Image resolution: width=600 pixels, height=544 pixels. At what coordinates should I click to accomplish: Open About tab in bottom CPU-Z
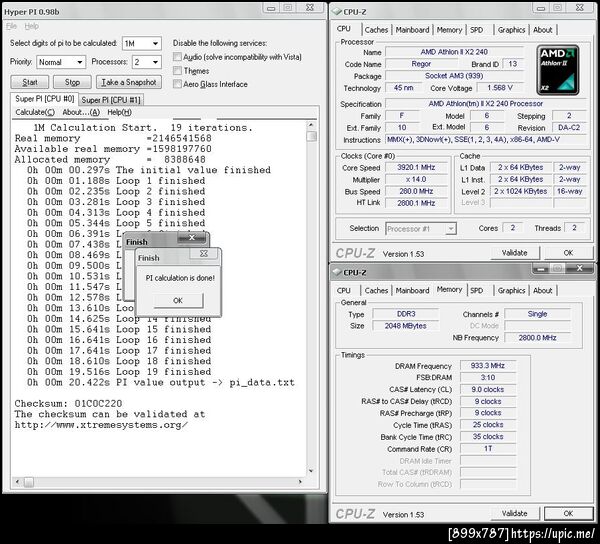543,290
